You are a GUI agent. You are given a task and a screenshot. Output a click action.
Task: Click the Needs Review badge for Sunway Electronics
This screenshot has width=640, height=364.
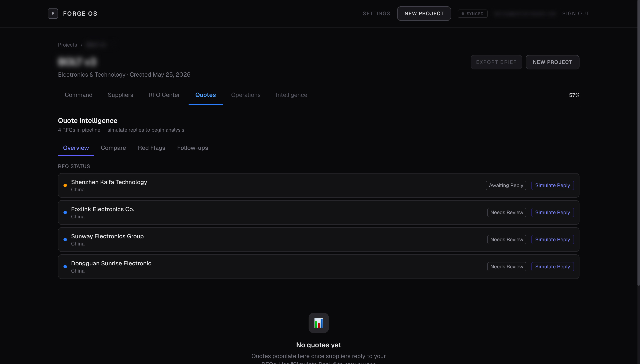507,240
